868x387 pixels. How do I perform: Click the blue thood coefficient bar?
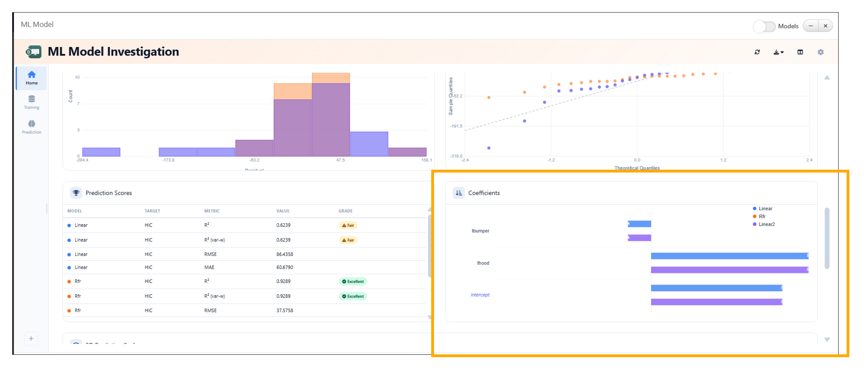click(x=729, y=256)
